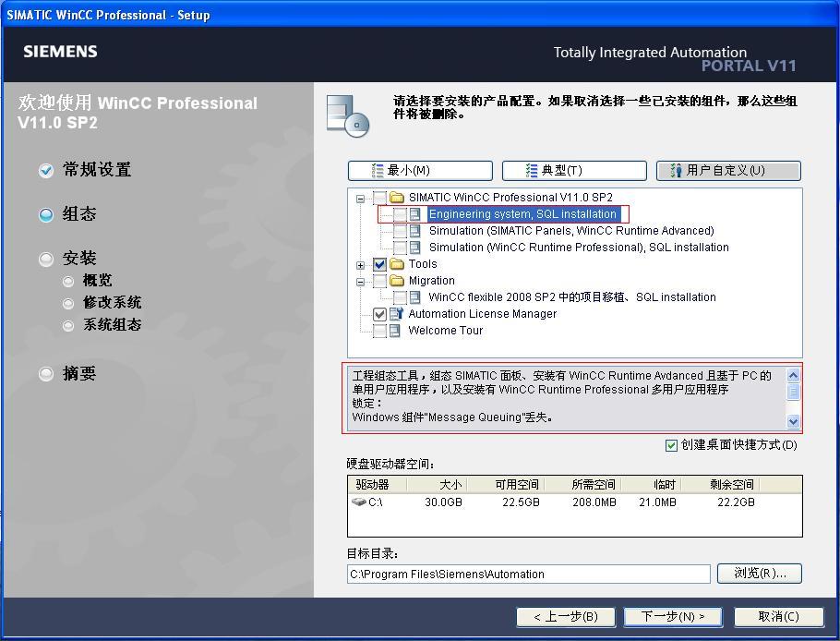Click the 组态 step indicator
Viewport: 840px width, 641px height.
46,215
